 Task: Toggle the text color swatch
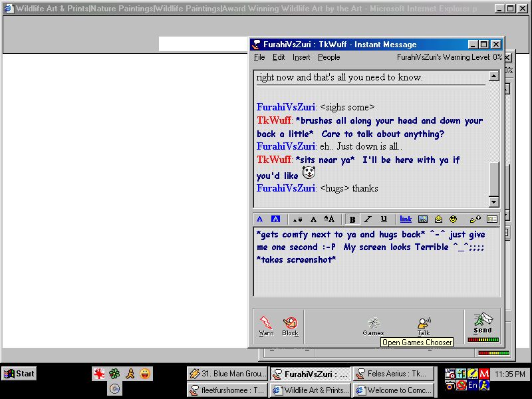point(259,219)
